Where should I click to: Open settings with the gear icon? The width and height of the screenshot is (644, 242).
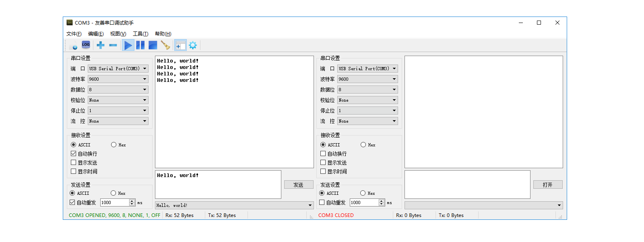point(193,45)
